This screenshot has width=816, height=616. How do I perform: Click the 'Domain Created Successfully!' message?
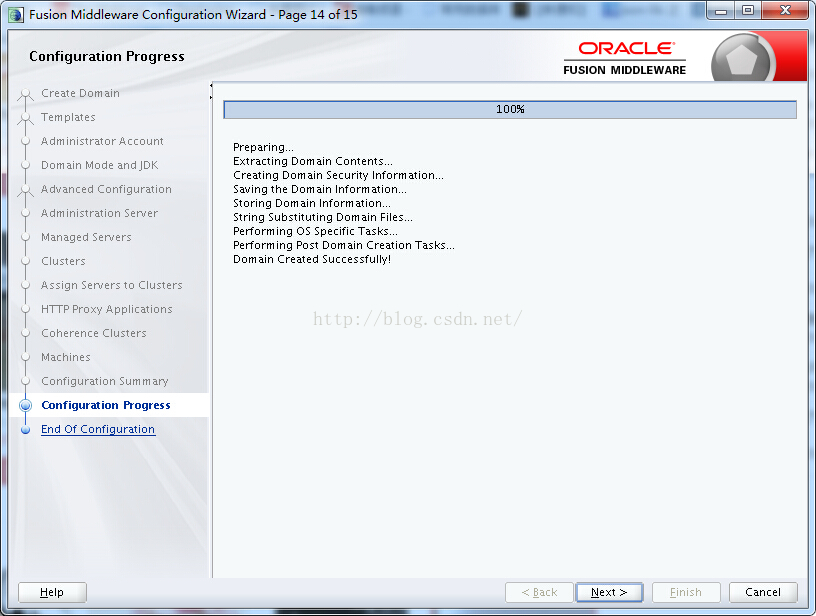pos(312,259)
